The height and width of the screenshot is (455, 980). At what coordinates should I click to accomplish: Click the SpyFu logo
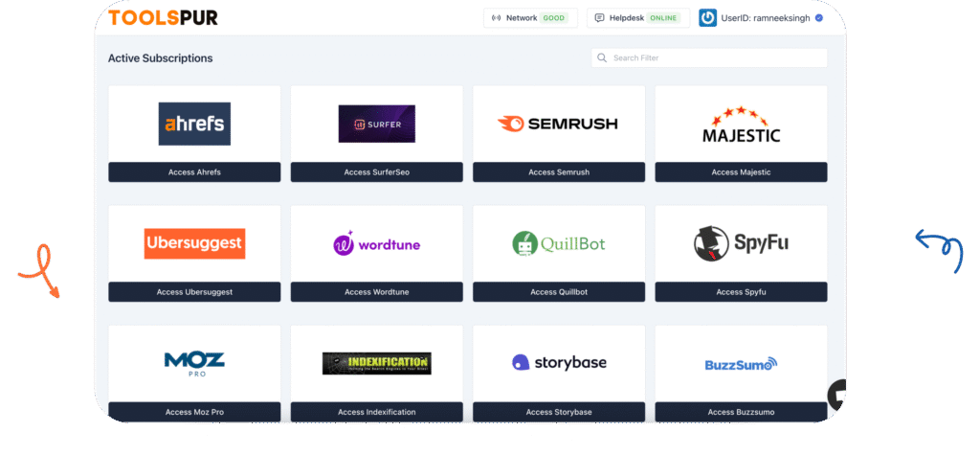coord(741,243)
